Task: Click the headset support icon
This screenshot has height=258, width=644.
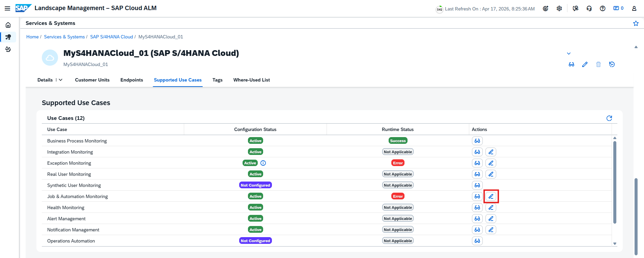Action: [589, 9]
